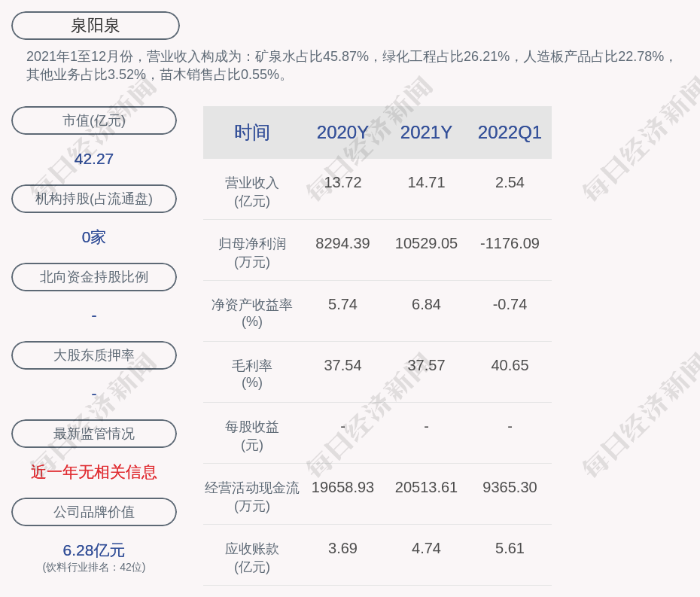
Task: Click the red 近一年无相关信息 text
Action: coord(94,472)
